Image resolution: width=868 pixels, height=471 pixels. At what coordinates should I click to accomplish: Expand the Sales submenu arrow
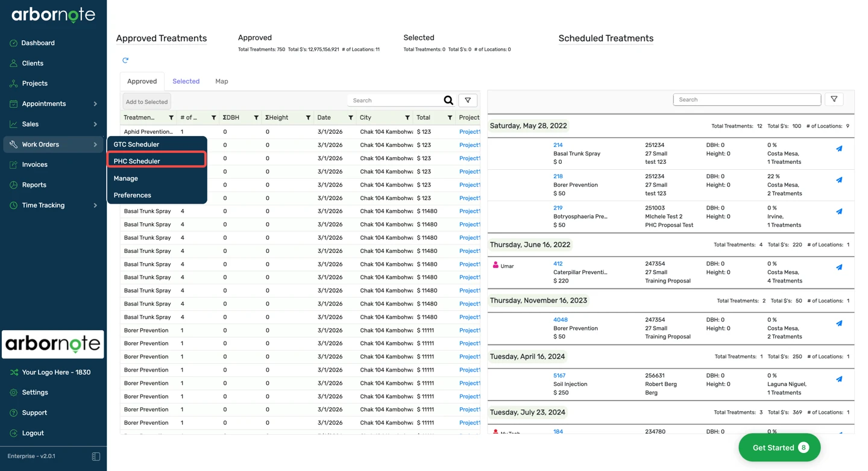tap(95, 124)
